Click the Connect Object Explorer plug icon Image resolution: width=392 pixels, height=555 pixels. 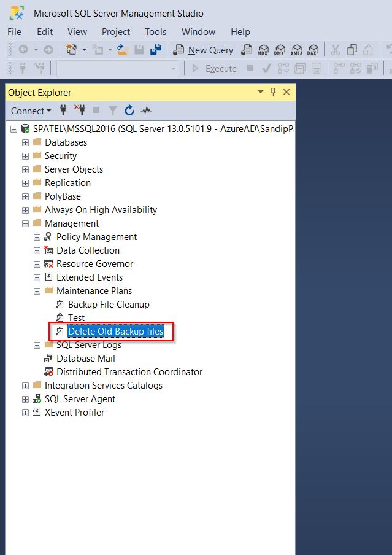pyautogui.click(x=63, y=111)
